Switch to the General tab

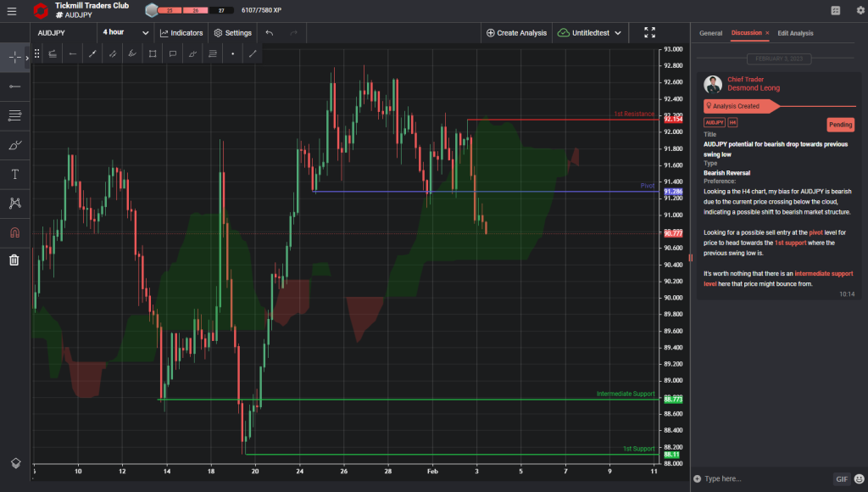click(x=712, y=32)
